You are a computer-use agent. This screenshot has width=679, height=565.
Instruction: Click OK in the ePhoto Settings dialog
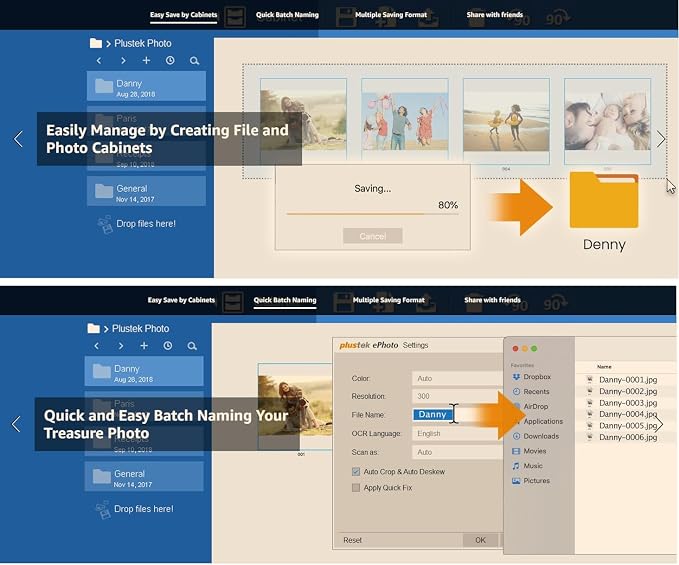[480, 540]
